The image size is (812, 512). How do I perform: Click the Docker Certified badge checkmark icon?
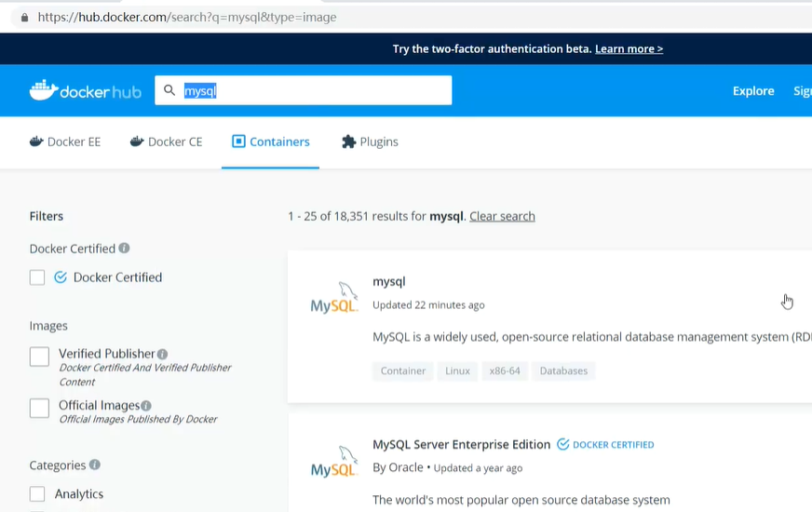click(563, 444)
